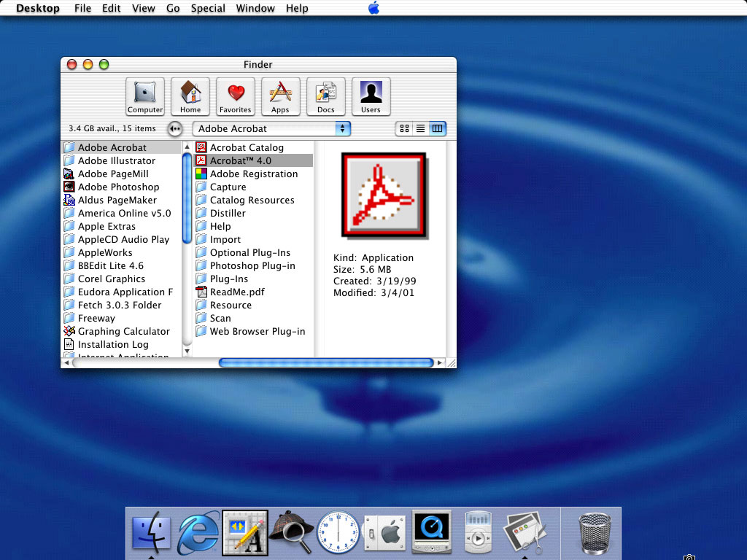Open the Go menu
747x560 pixels.
[x=173, y=8]
